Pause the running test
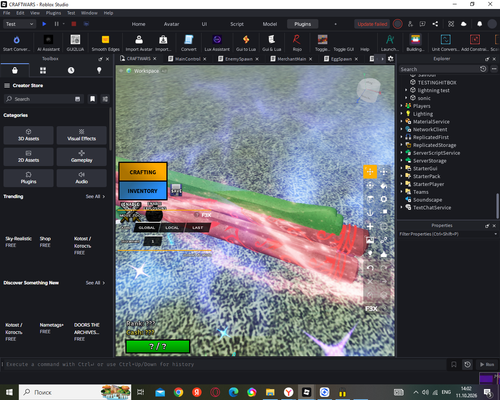Viewport: 500px width, 400px height. (56, 24)
